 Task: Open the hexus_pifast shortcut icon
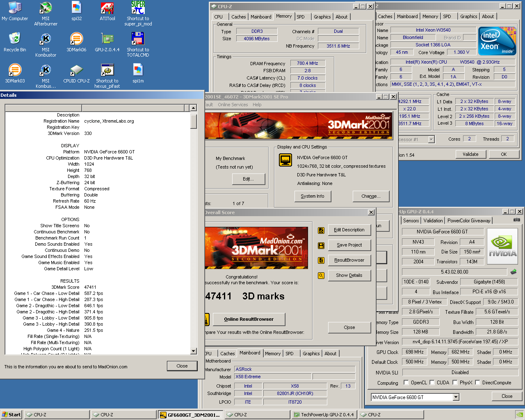tap(107, 75)
